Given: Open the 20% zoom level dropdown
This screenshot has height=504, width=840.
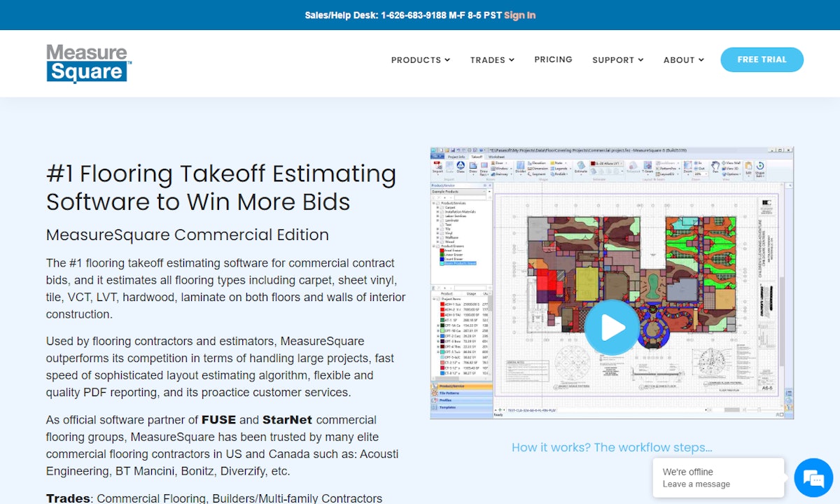Looking at the screenshot, I should (x=700, y=174).
